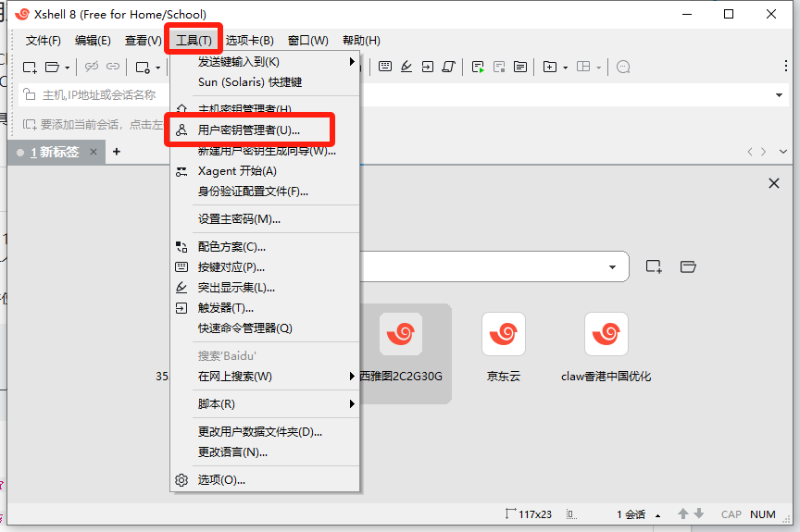
Task: Open 快速命令管理器(Q) from the menu
Action: click(x=265, y=328)
